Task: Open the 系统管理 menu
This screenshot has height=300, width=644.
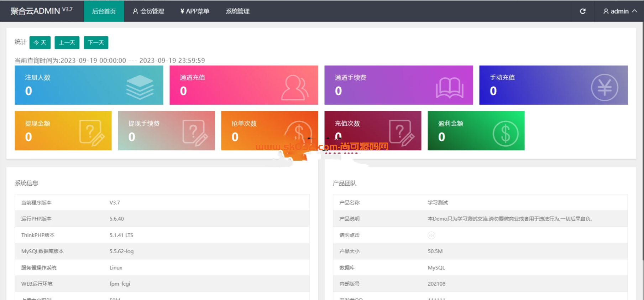Action: tap(238, 11)
